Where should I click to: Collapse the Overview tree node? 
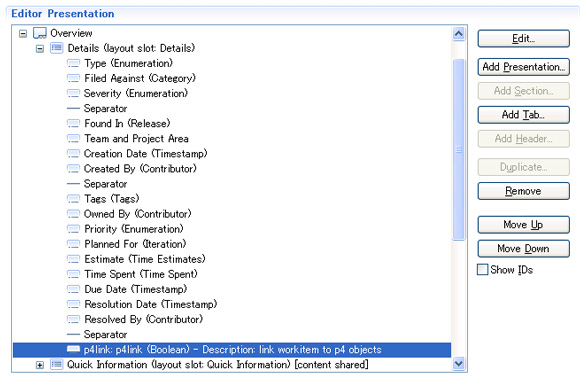coord(23,34)
